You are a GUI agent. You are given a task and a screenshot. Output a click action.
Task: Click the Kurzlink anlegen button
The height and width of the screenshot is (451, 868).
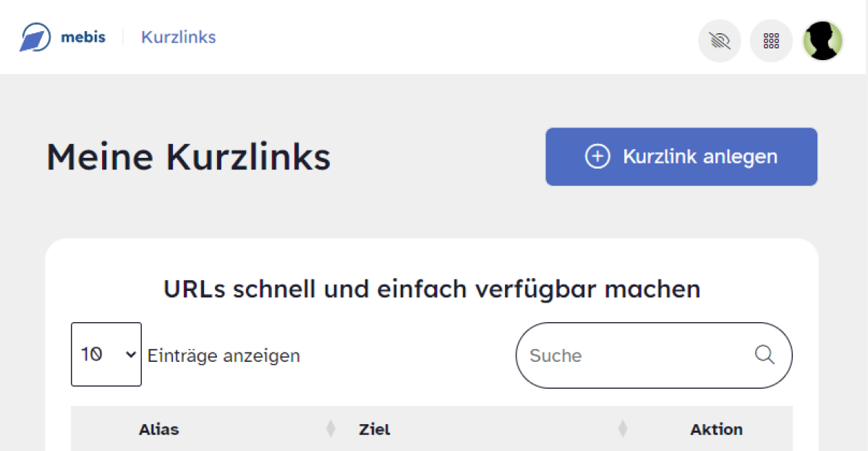tap(681, 157)
